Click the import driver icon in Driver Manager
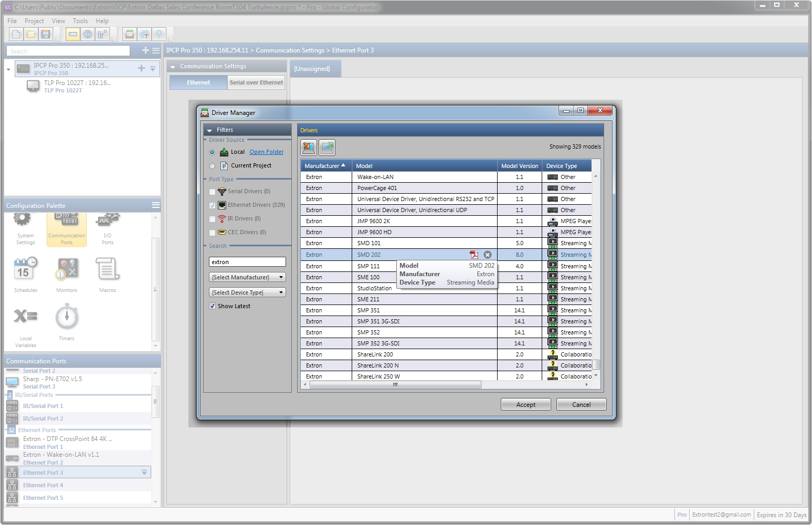This screenshot has height=525, width=812. 309,148
